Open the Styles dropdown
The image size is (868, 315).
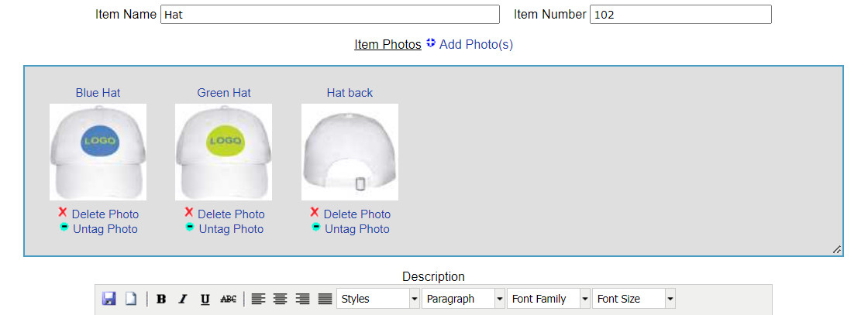pyautogui.click(x=377, y=299)
